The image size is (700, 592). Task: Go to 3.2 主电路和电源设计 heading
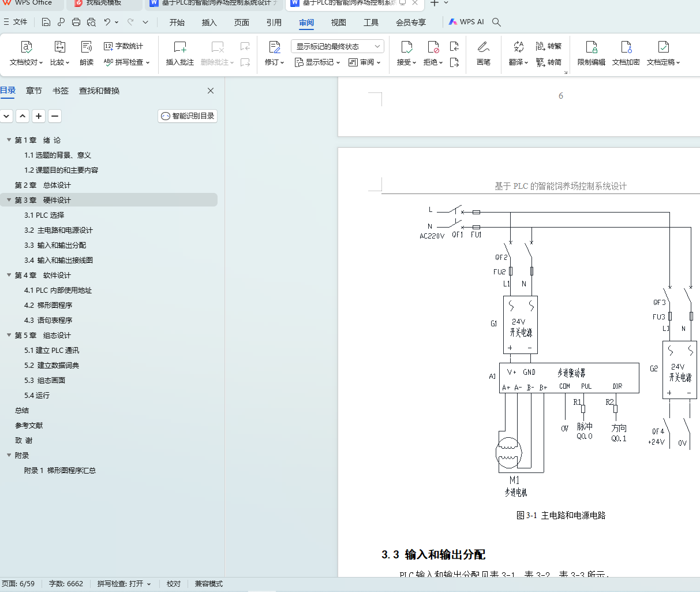[58, 230]
